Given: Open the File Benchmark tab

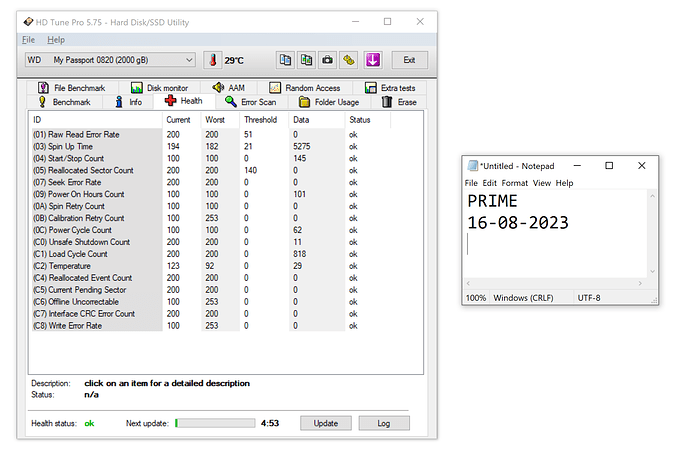Looking at the screenshot, I should pos(72,88).
